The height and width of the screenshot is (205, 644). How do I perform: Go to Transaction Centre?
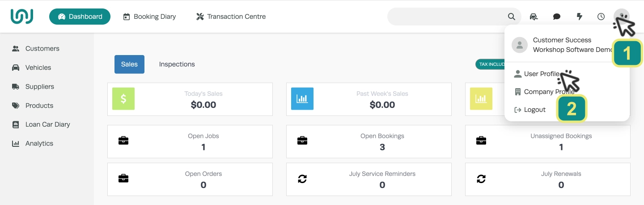(x=231, y=17)
